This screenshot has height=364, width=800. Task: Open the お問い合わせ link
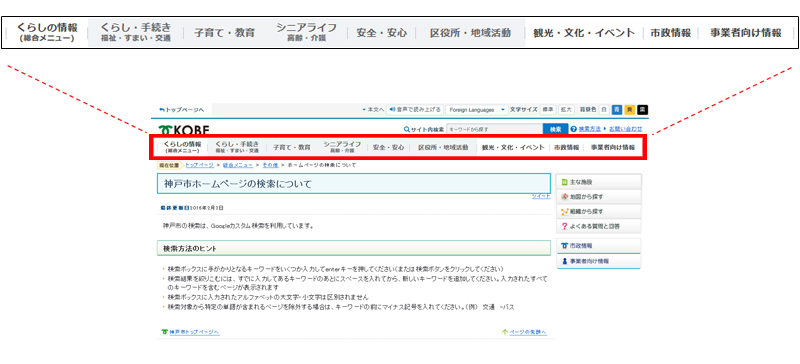pyautogui.click(x=626, y=129)
